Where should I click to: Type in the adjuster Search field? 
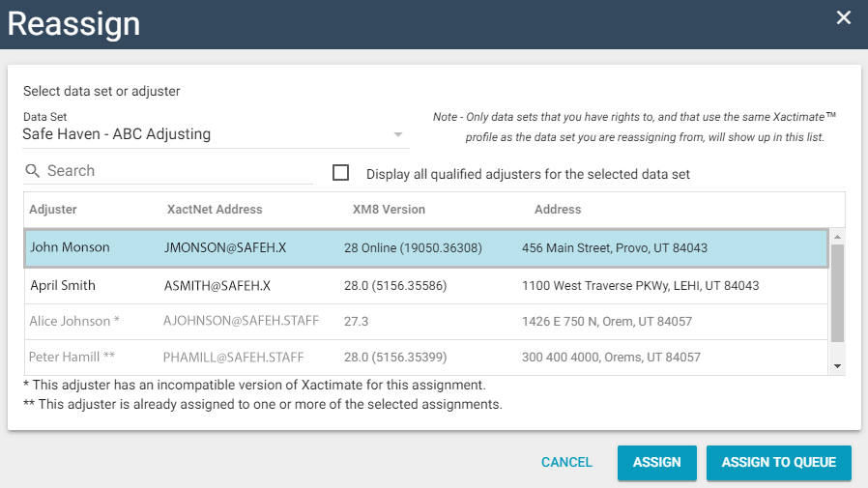179,171
